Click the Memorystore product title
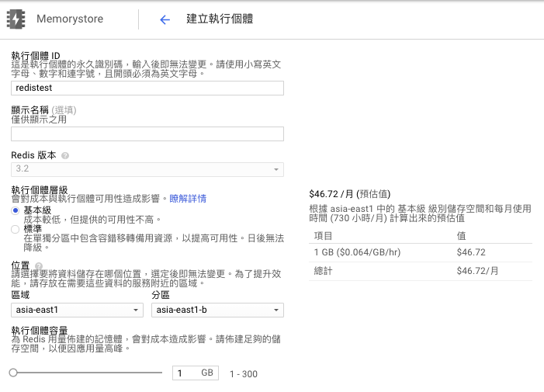The width and height of the screenshot is (544, 392). pos(70,19)
